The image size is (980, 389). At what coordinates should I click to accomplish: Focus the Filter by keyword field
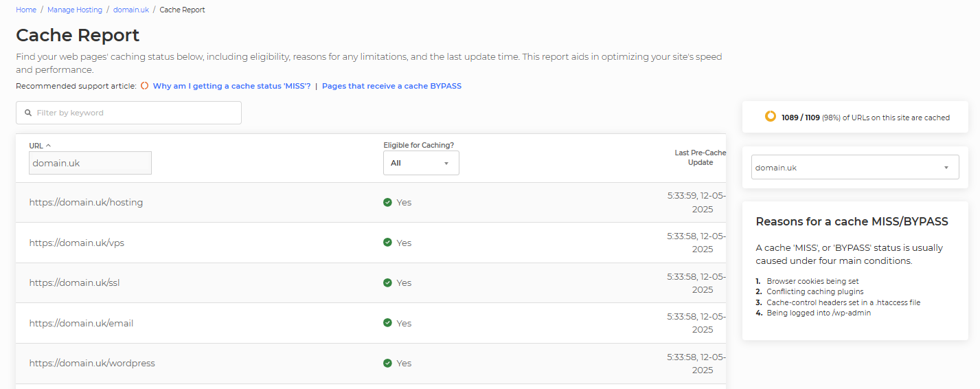pyautogui.click(x=128, y=113)
